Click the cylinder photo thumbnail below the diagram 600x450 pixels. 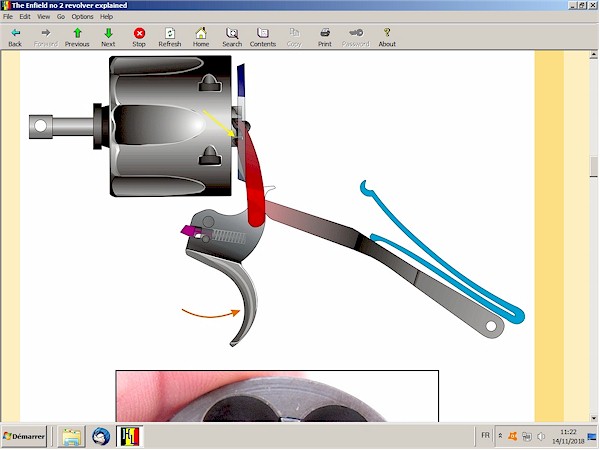pyautogui.click(x=277, y=396)
